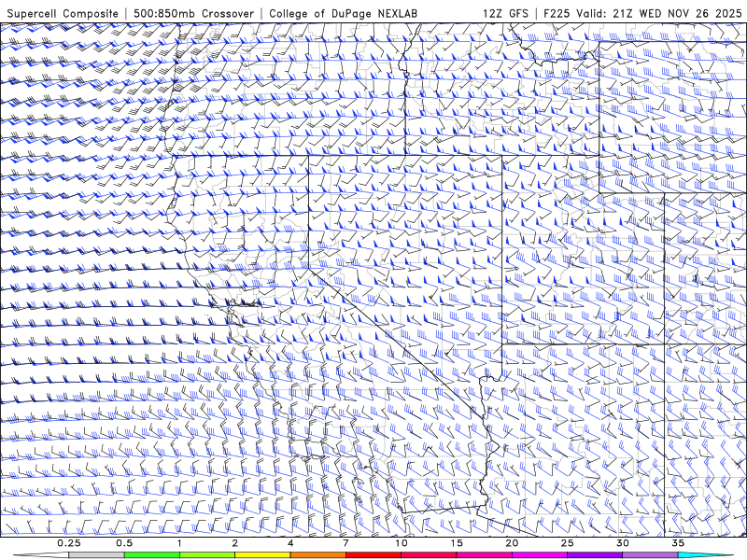Screen dimensions: 747x560
Task: Click the orange color bar segment after 4
Action: [317, 555]
